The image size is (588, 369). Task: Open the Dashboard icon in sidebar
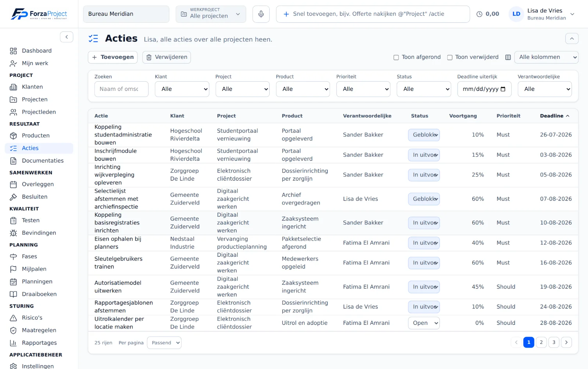tap(13, 51)
